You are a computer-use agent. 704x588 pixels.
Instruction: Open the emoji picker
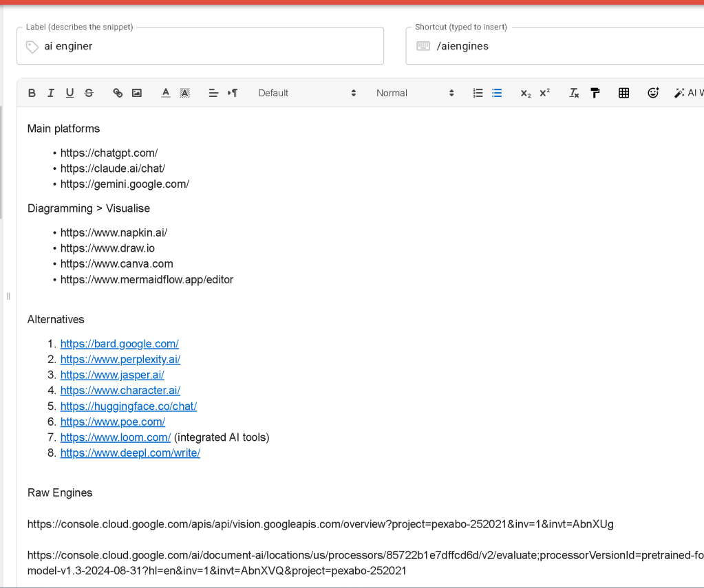pyautogui.click(x=653, y=93)
